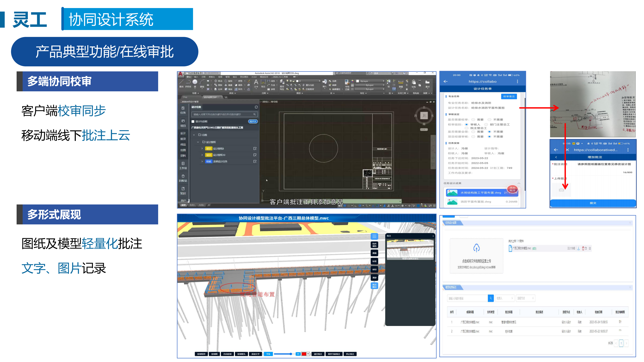644x362 pixels.
Task: Enable the 显示勾选框 checkbox
Action: [193, 121]
